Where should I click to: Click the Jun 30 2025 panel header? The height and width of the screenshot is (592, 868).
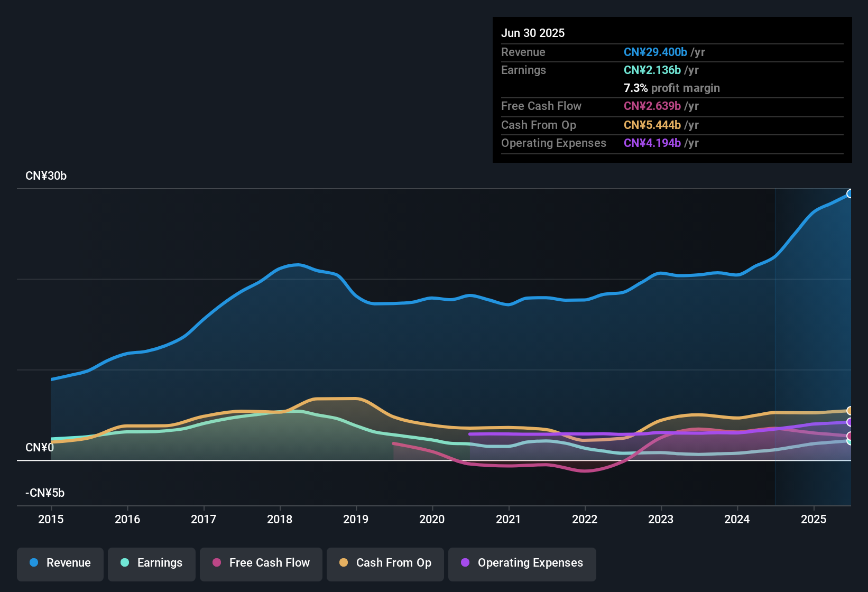pos(533,33)
